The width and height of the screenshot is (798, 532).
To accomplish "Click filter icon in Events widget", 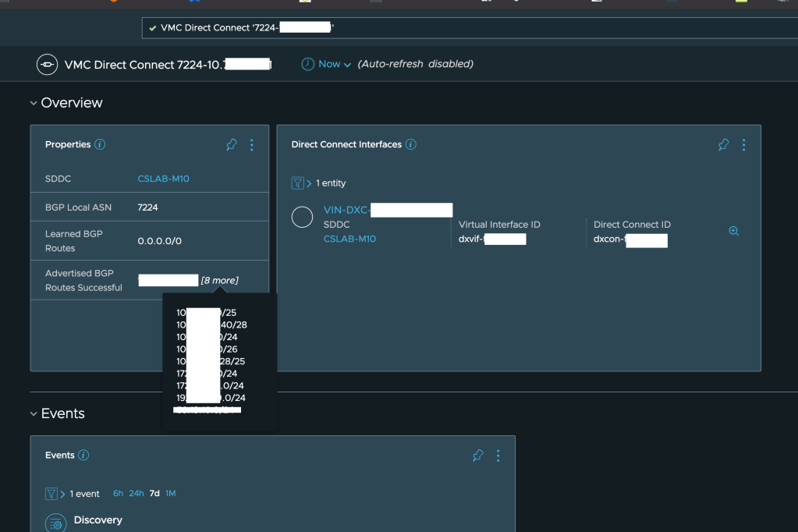I will (51, 494).
